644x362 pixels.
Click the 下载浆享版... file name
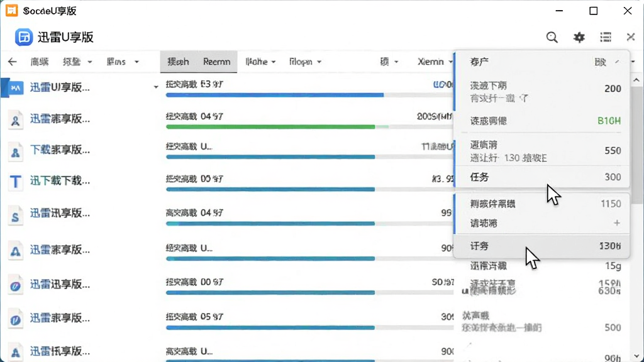(x=60, y=150)
